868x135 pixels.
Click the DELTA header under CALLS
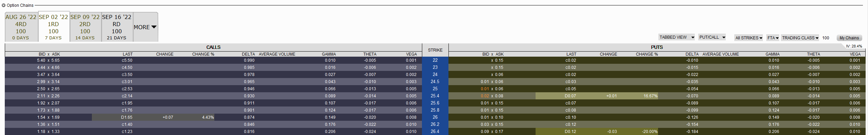(248, 54)
